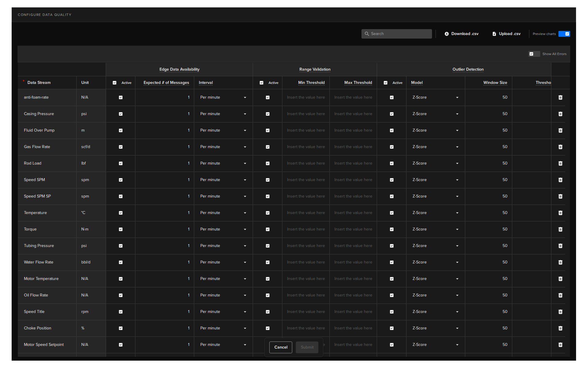This screenshot has width=588, height=368.
Task: Click the Range Validation group header
Action: coord(315,70)
